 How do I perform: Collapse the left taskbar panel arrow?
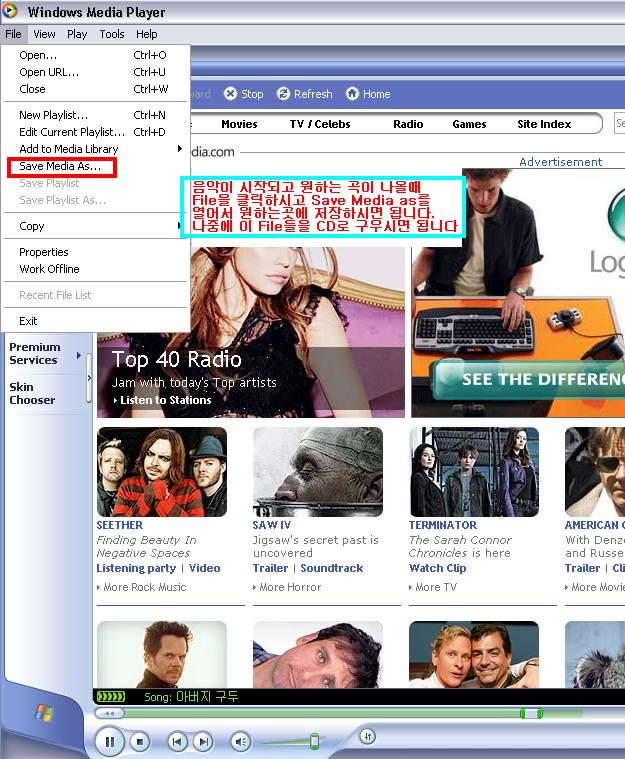90,378
